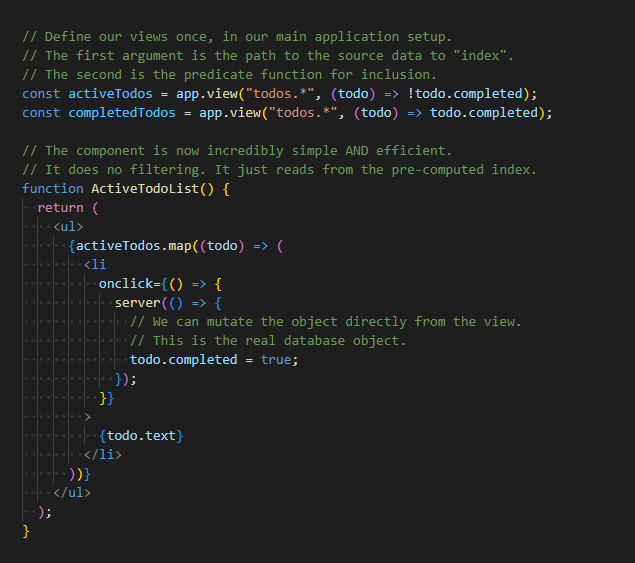Screen dimensions: 635x563
Task: Click the final closing curly brace
Action: (x=26, y=530)
